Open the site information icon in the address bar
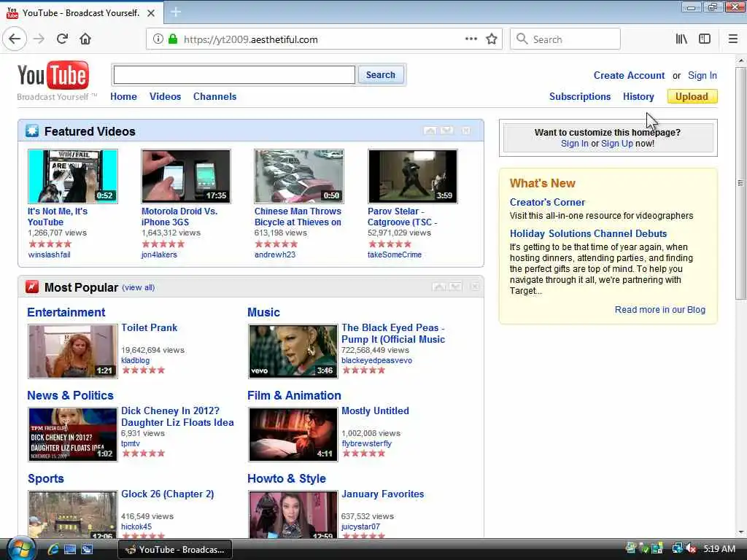The image size is (747, 560). pos(158,39)
